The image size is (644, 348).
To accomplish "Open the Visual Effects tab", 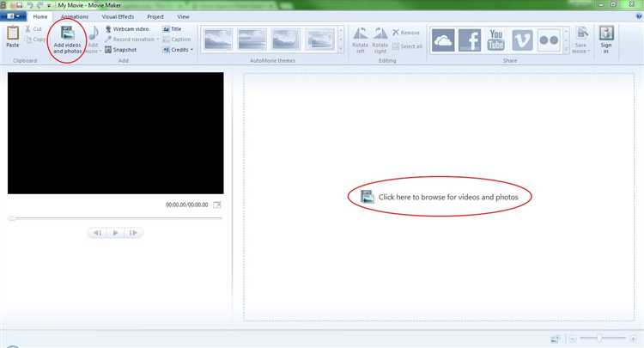I will (x=118, y=17).
